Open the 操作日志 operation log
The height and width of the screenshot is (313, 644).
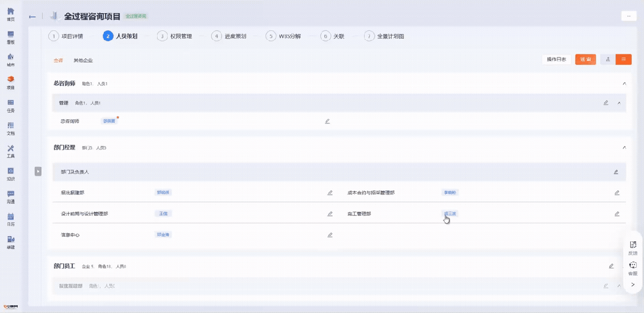pos(556,60)
